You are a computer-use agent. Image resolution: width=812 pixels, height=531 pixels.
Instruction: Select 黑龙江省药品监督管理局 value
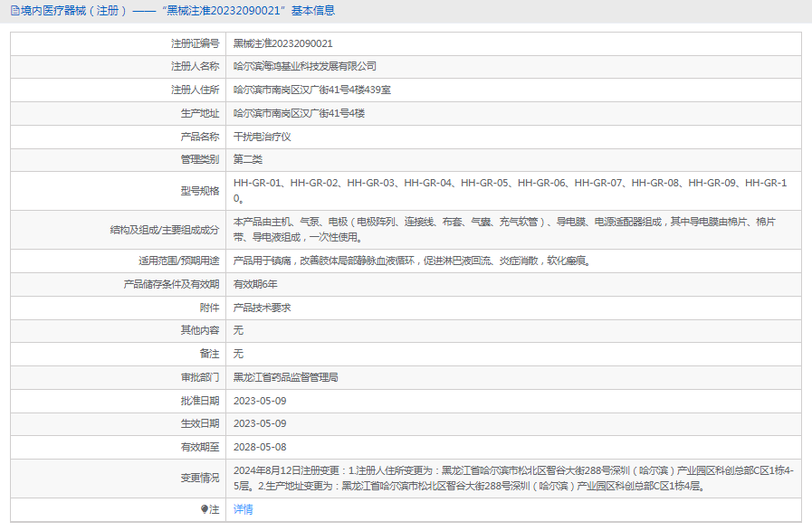pos(285,377)
